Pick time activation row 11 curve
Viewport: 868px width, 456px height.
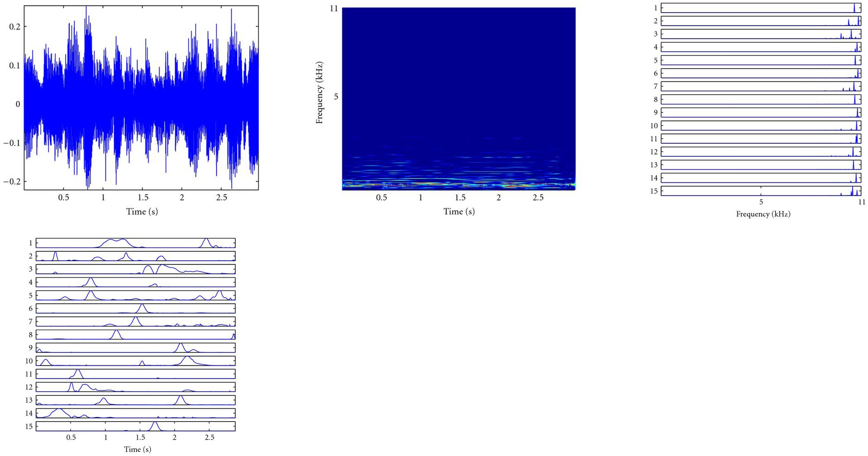(x=136, y=374)
